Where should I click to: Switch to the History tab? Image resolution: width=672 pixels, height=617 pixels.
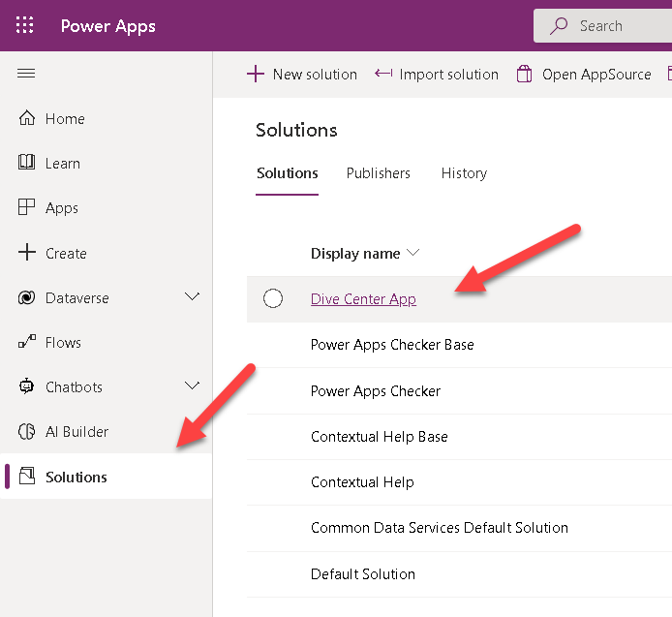[x=464, y=173]
